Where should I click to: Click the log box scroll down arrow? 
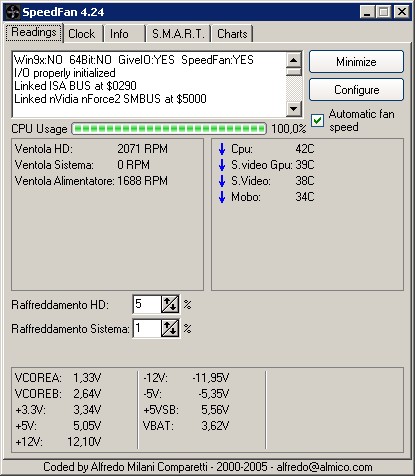coord(294,108)
